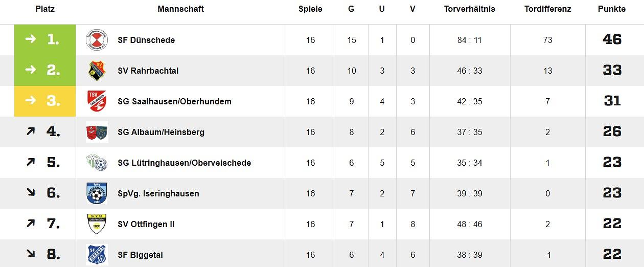Click the green rank 2 position cell
The image size is (644, 267).
(45, 71)
